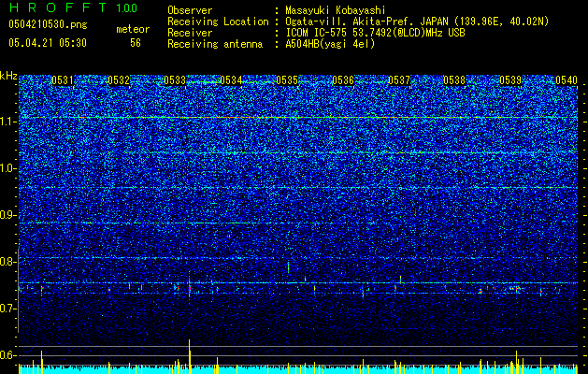588x374 pixels.
Task: Click the Observer label
Action: pos(190,10)
